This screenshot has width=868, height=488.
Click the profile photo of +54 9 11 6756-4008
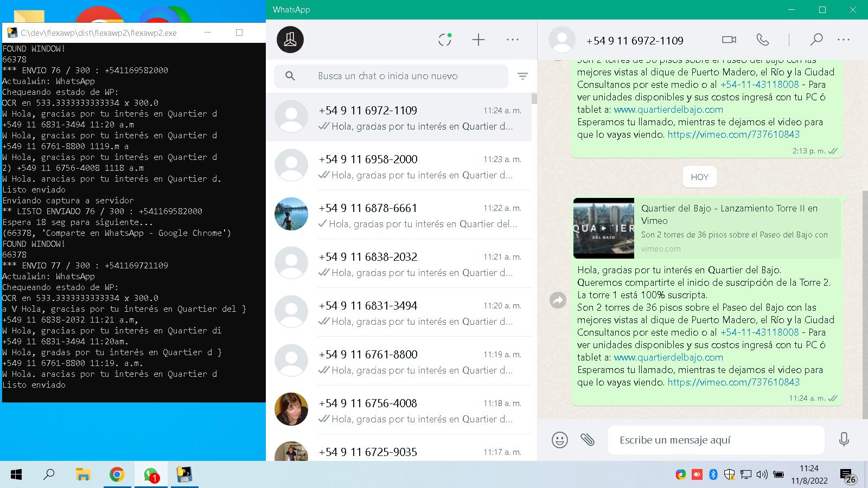click(x=291, y=409)
